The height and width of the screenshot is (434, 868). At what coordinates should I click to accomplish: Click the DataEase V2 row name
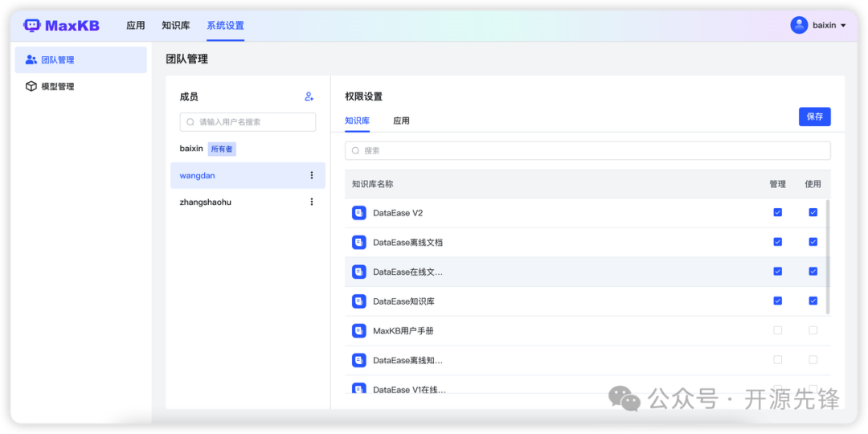(x=398, y=213)
